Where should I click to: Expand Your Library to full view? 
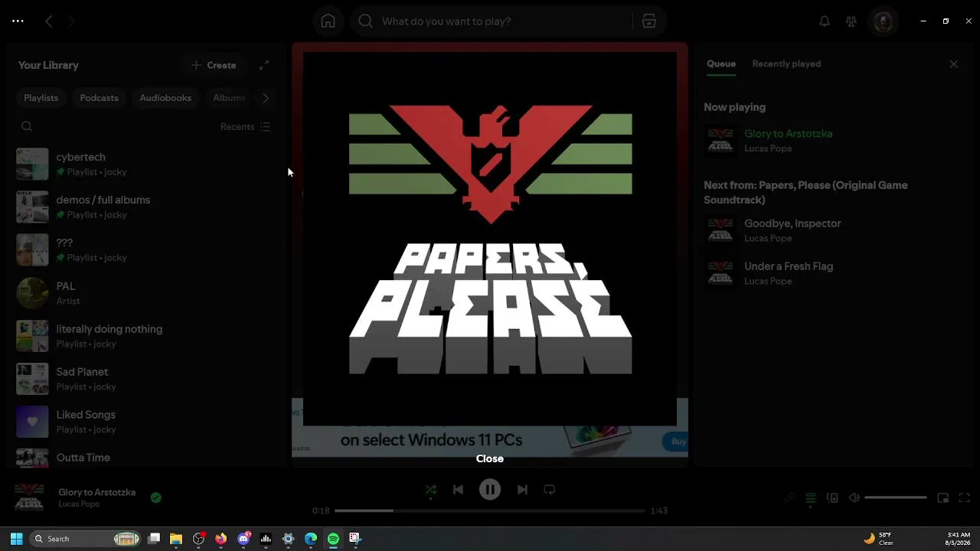click(264, 65)
